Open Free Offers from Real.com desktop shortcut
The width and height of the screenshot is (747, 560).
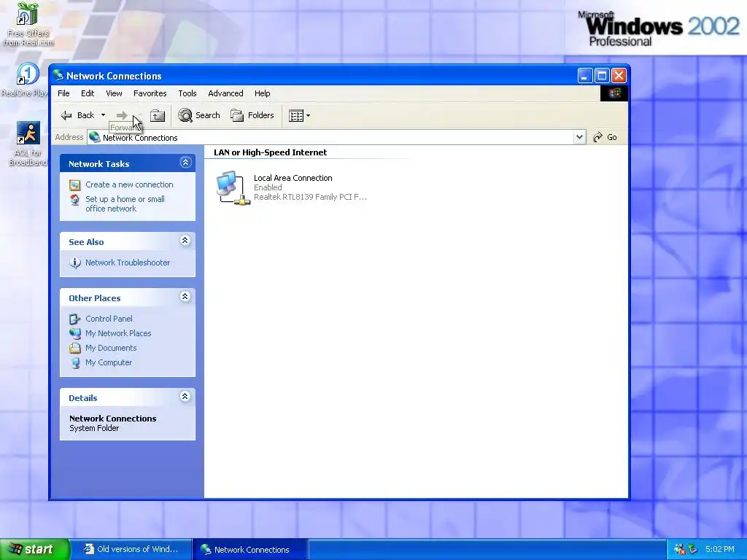[x=28, y=25]
